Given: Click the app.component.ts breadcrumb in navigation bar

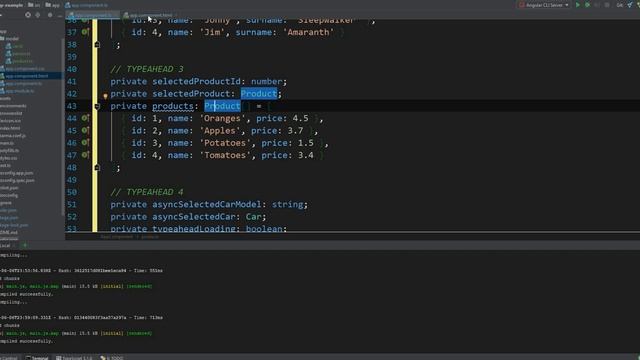Looking at the screenshot, I should 87,5.
